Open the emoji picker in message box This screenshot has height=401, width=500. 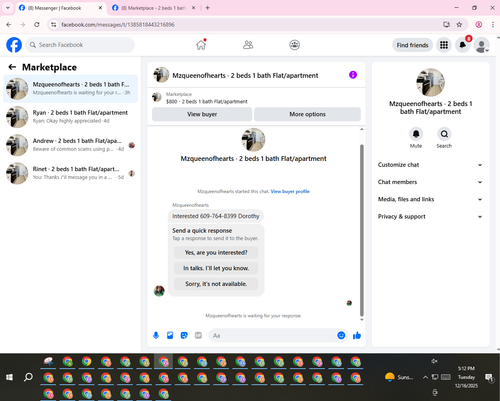click(341, 335)
